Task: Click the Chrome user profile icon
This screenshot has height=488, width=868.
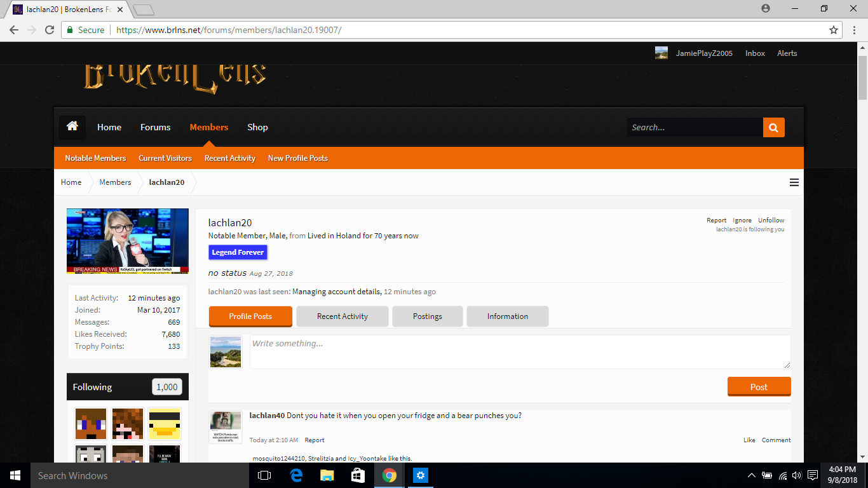Action: tap(766, 8)
